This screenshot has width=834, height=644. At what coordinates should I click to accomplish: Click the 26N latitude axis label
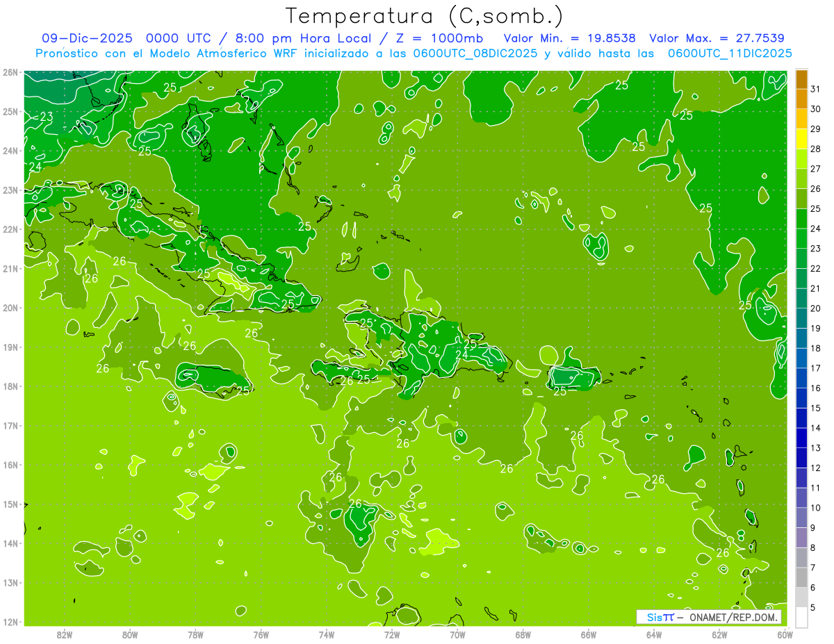click(10, 72)
